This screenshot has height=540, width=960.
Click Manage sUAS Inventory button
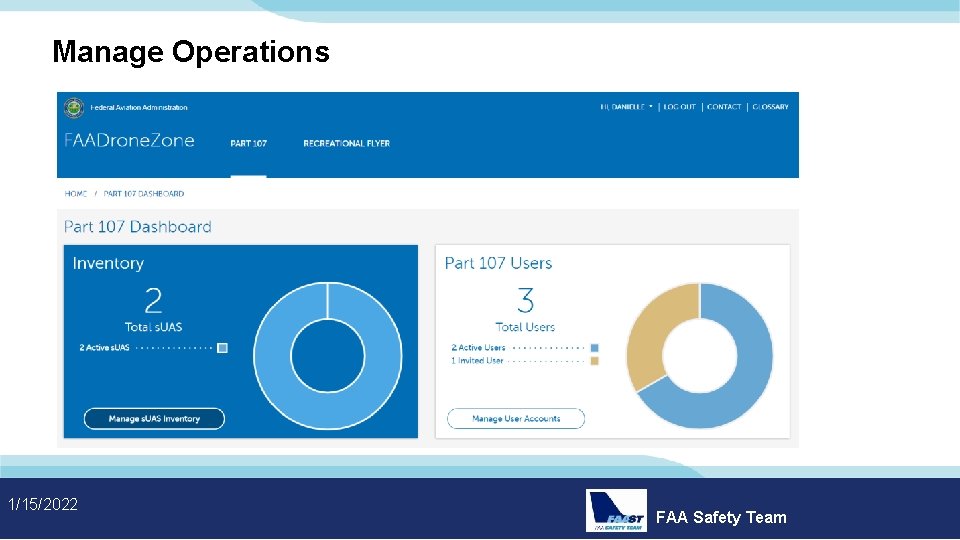pyautogui.click(x=154, y=419)
